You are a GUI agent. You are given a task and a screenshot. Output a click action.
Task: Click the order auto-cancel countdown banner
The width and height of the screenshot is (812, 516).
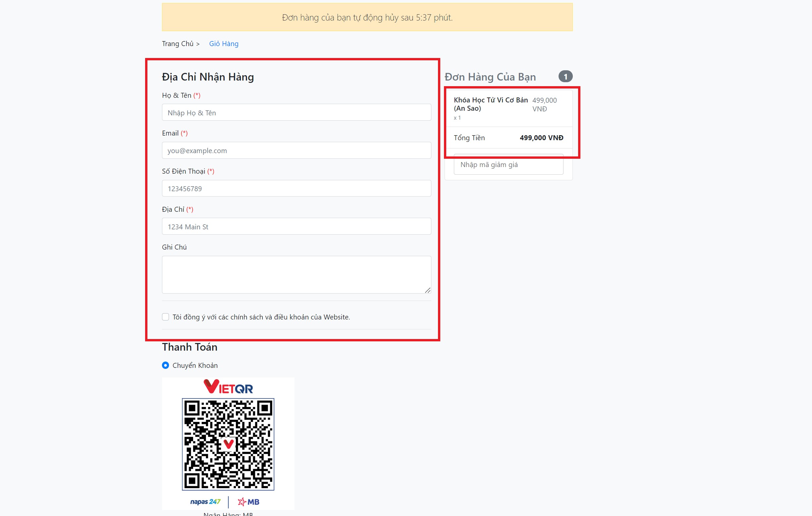coord(367,18)
